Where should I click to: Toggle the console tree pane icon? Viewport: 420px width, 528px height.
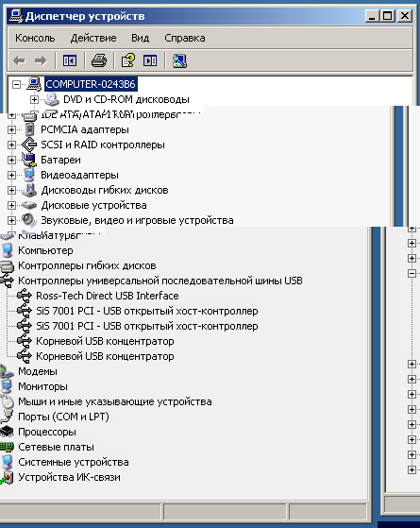point(70,61)
